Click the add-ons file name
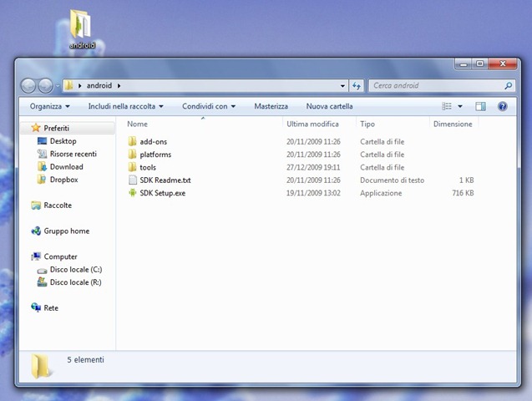 154,142
